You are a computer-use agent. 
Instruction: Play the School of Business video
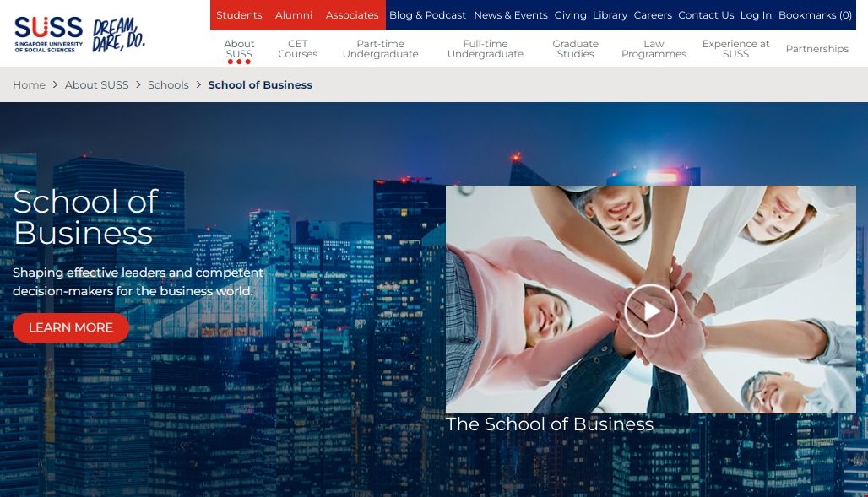coord(650,311)
